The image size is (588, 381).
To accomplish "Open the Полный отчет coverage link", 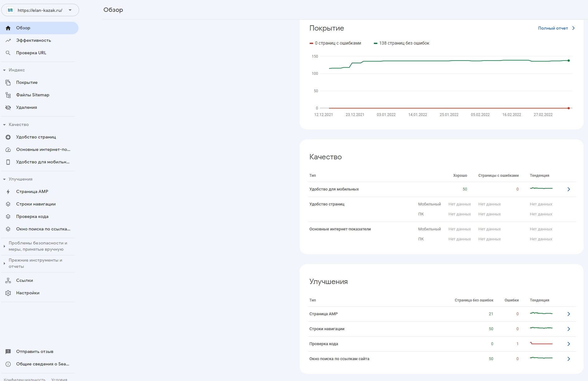I will pyautogui.click(x=556, y=28).
